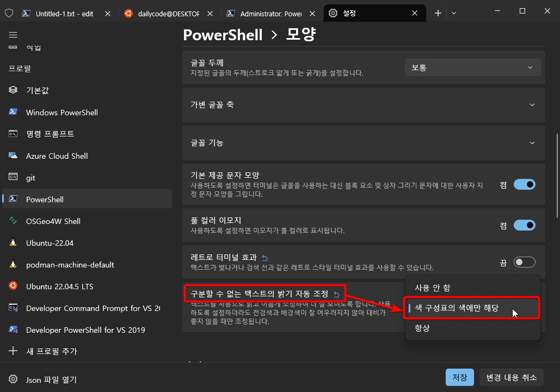Expand the 글꼴 기능 section
The height and width of the screenshot is (392, 560).
[x=364, y=142]
